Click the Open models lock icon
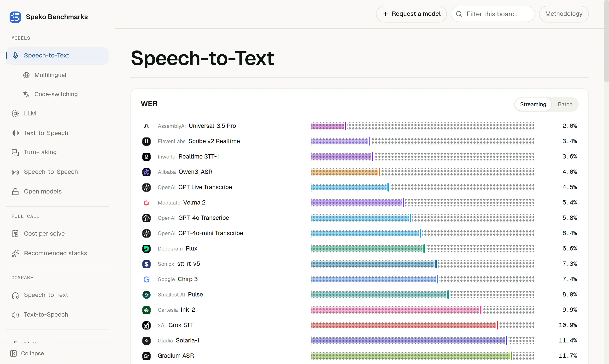The width and height of the screenshot is (609, 364). [15, 192]
